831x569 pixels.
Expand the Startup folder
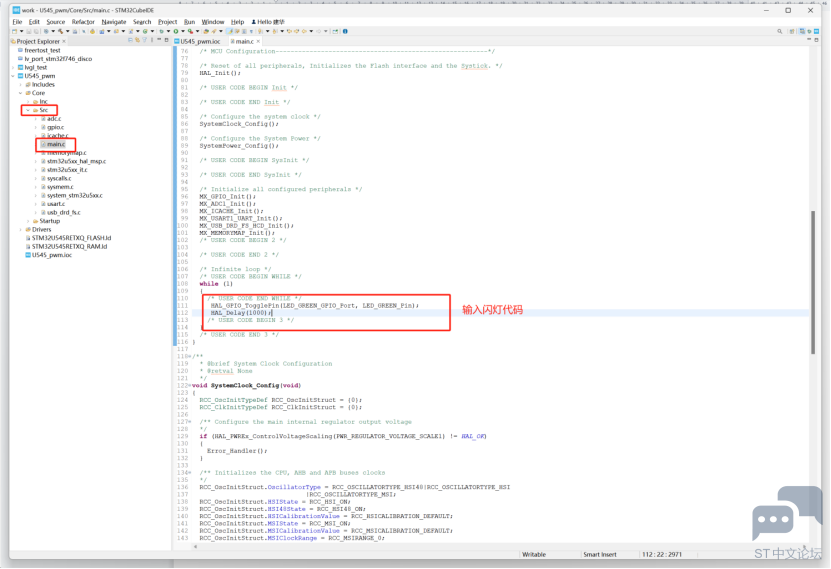click(28, 221)
